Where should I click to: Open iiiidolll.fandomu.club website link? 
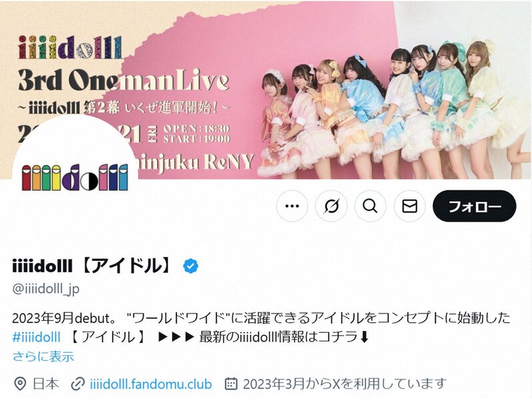point(151,384)
